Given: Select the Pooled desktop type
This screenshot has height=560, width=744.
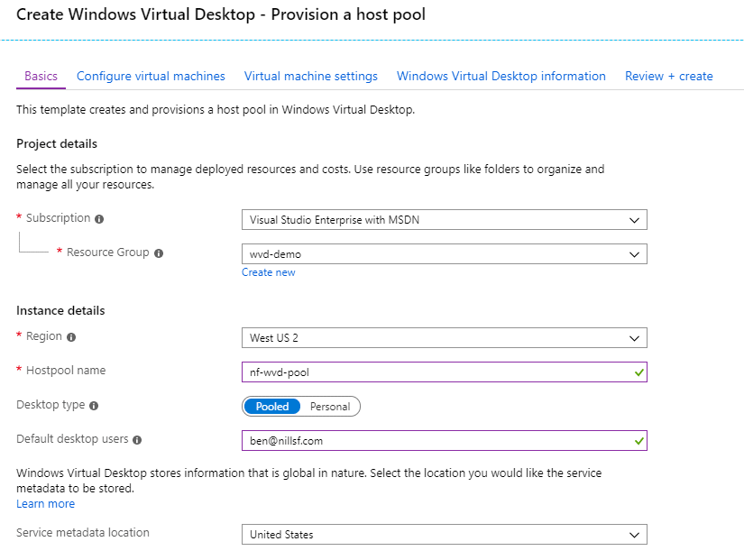Looking at the screenshot, I should 271,406.
